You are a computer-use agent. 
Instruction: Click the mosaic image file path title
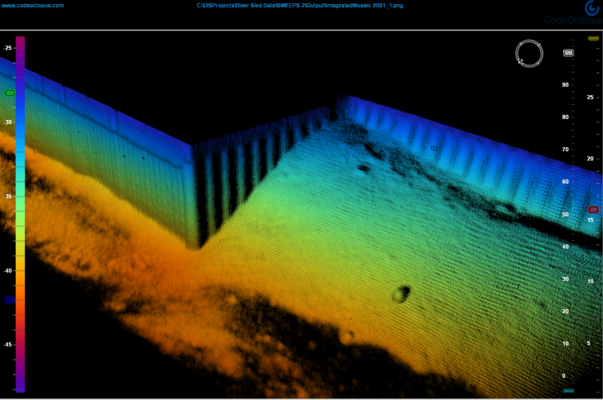301,5
